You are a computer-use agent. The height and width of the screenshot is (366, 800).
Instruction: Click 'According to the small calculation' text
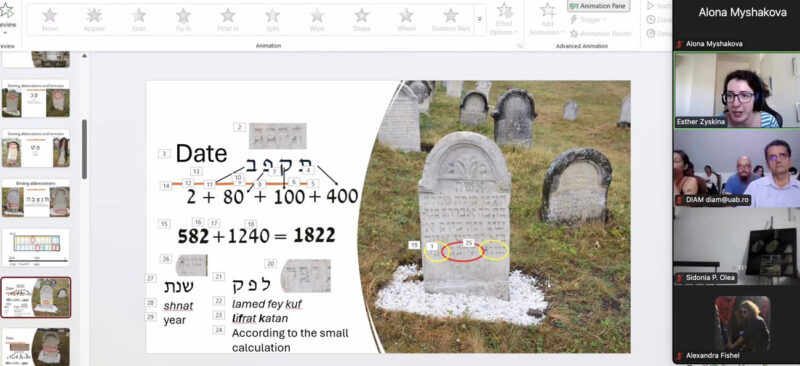(x=290, y=340)
